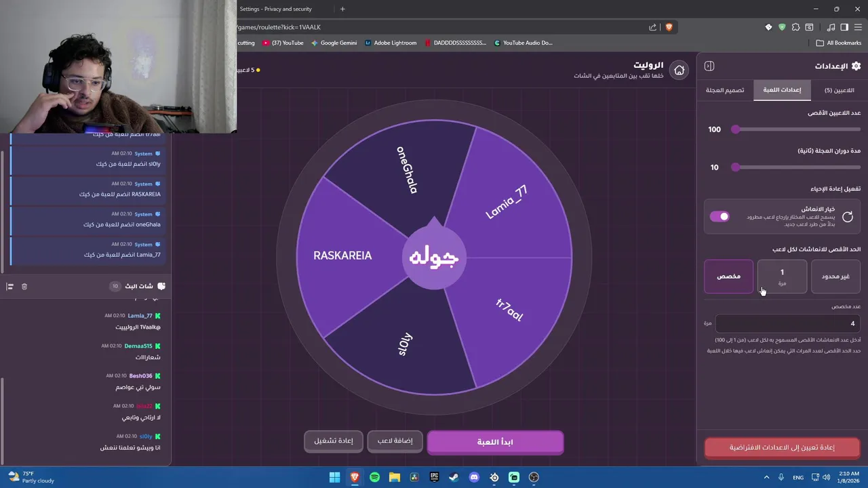Click the align lines icon in chat header
The height and width of the screenshot is (488, 868).
[9, 287]
